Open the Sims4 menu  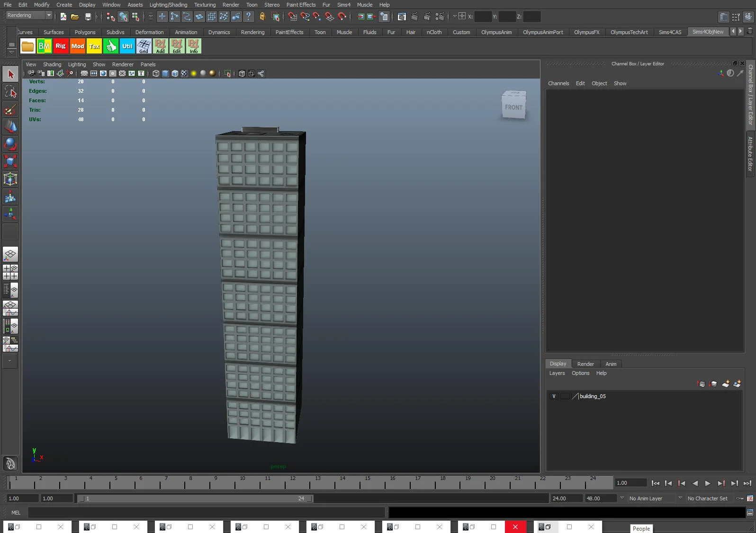(343, 5)
